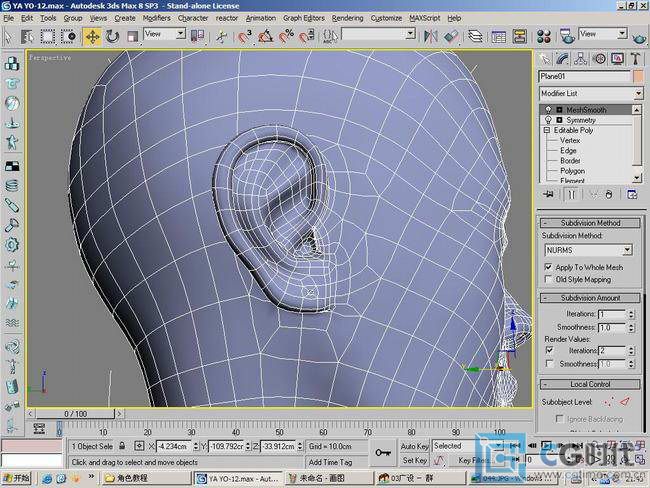Open the Rendering menu
Screen dimensions: 650x488
tap(347, 18)
